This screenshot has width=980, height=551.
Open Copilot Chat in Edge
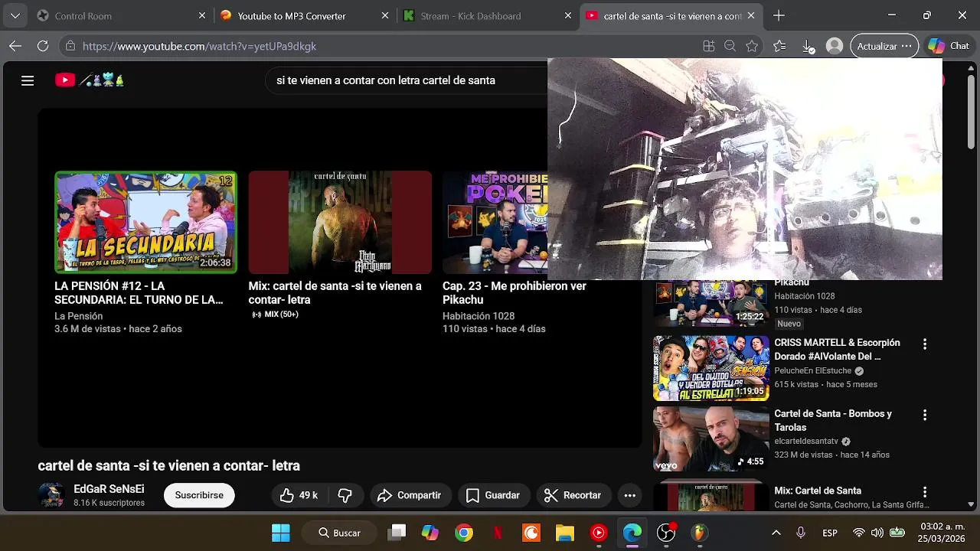[949, 46]
